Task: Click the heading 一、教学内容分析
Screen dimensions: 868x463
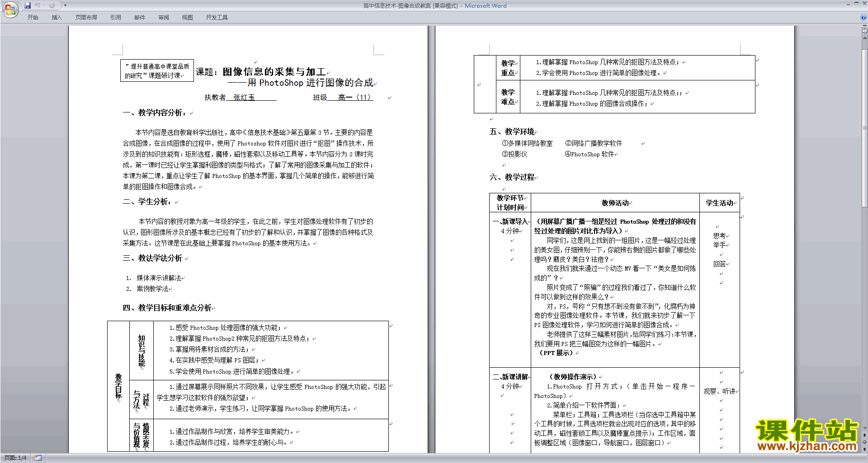Action: 155,112
